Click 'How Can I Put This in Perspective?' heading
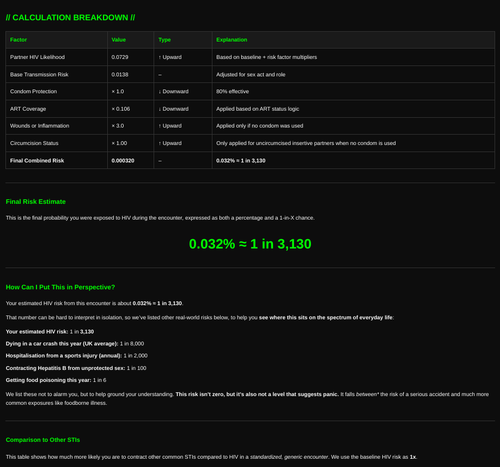 60,287
